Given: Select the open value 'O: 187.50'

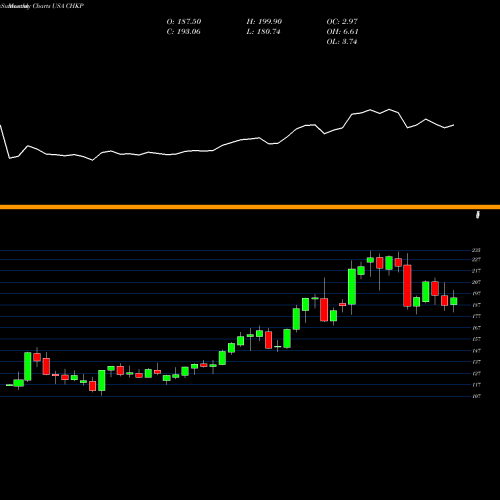Looking at the screenshot, I should [184, 22].
